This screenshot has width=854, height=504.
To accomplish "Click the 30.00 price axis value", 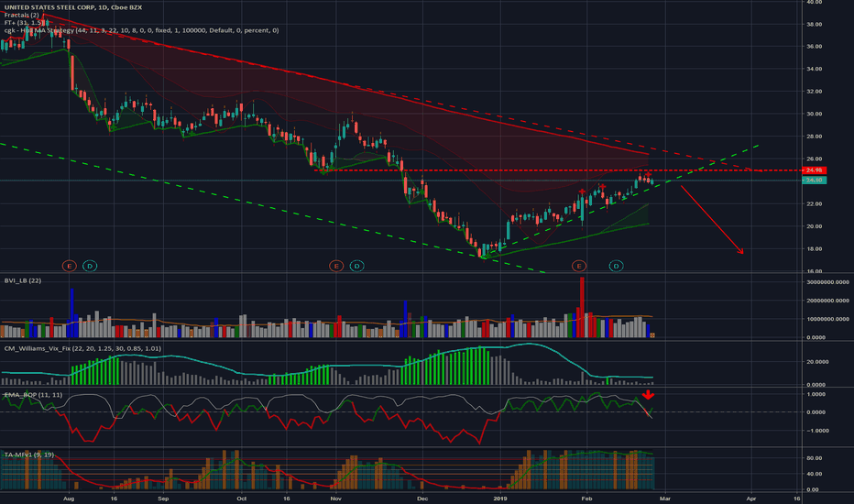I will tap(815, 115).
